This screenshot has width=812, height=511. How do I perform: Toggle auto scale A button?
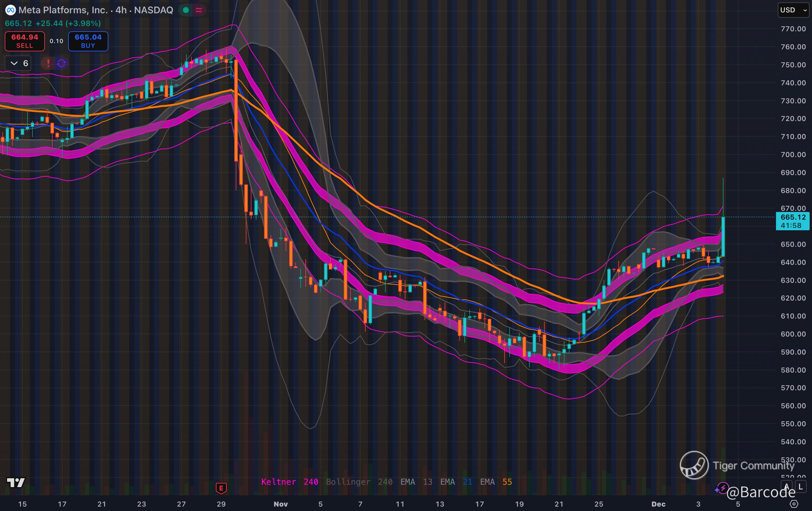click(x=786, y=487)
